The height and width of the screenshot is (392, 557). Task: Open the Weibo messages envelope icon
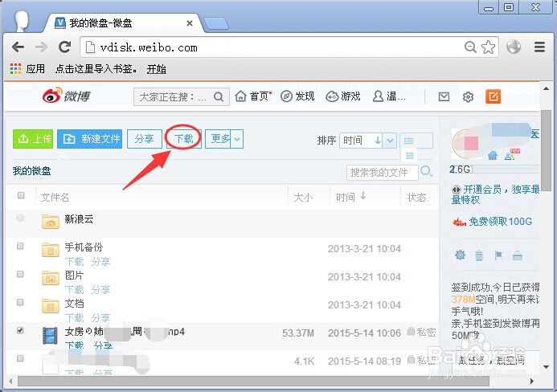pyautogui.click(x=444, y=96)
